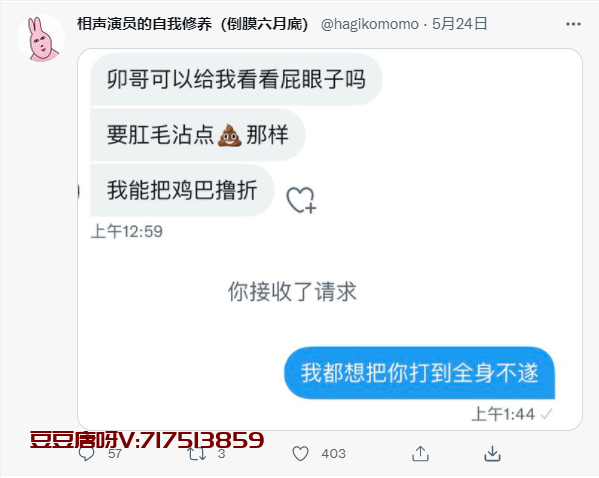Select the first gray incoming message bubble
This screenshot has height=478, width=599.
coord(236,79)
